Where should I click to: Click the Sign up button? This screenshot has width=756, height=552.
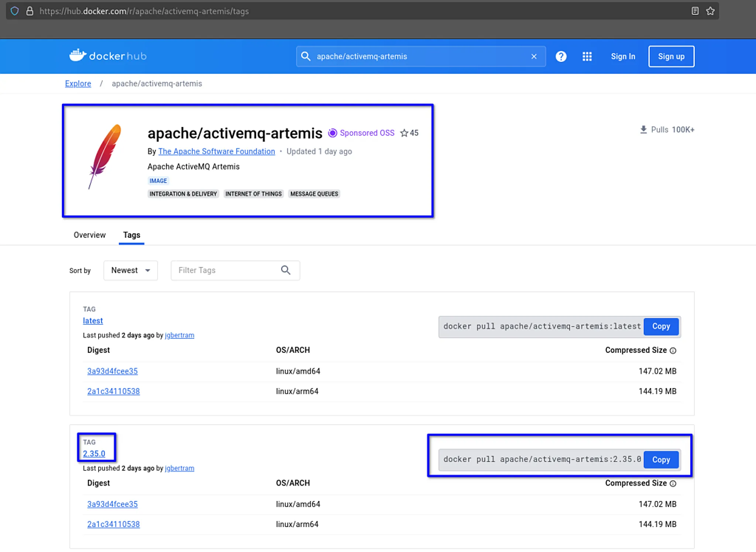click(x=671, y=56)
